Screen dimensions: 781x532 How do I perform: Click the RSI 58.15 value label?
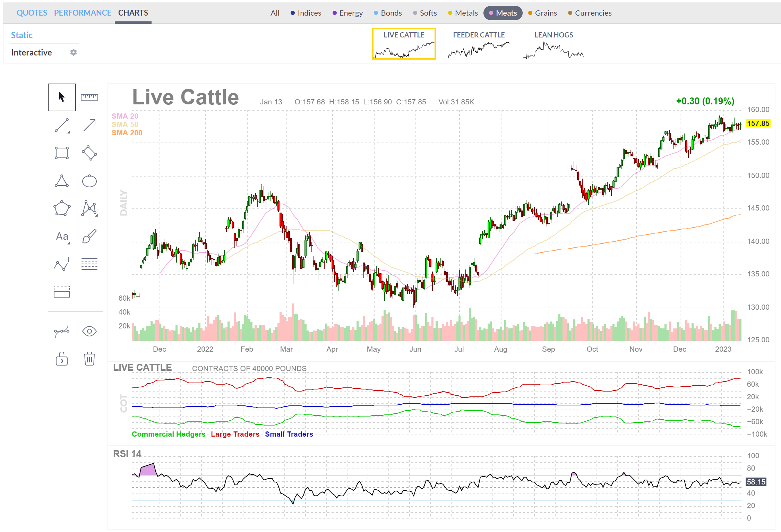pyautogui.click(x=756, y=482)
